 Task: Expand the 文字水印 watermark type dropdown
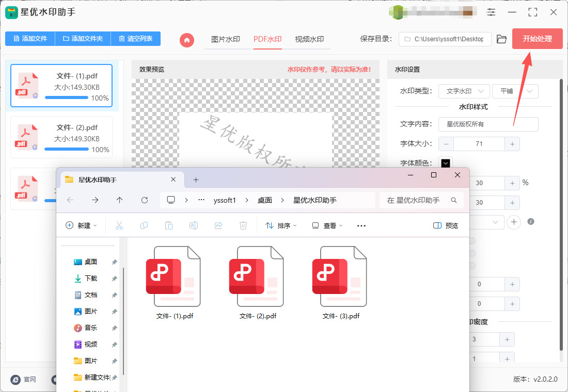[464, 91]
